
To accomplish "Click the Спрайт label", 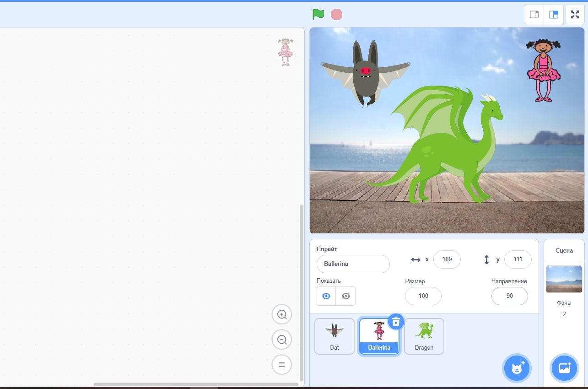I will (327, 249).
